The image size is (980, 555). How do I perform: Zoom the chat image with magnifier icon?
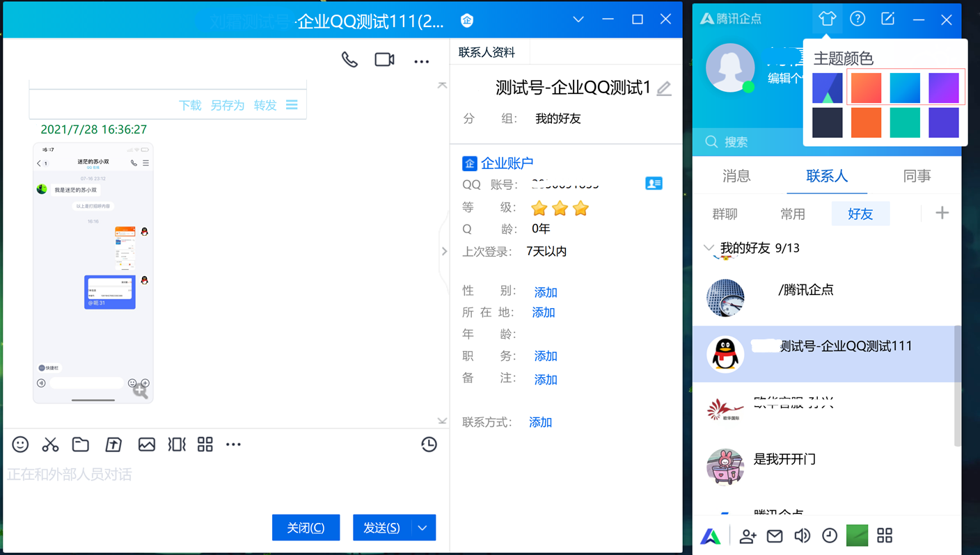point(140,391)
